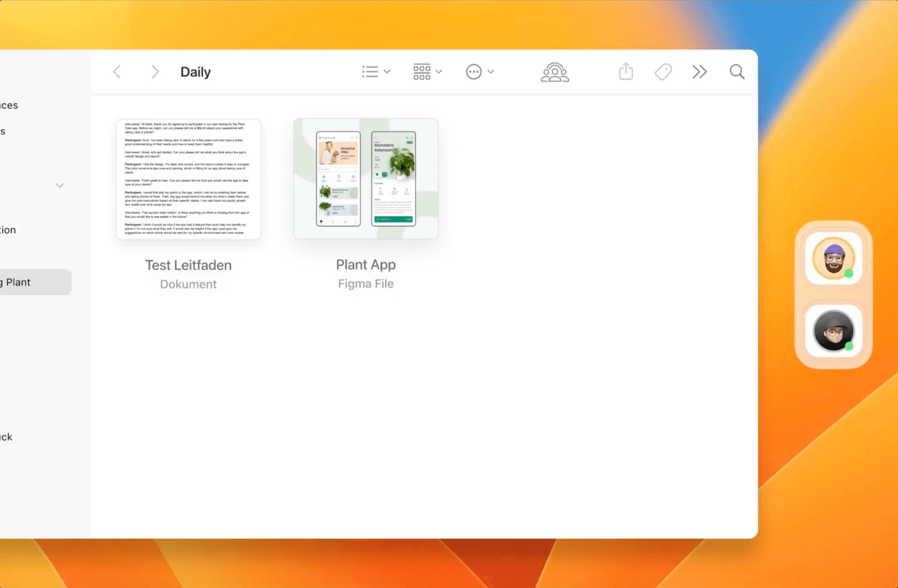The width and height of the screenshot is (898, 588).
Task: Expand the toolbar overflow double chevron
Action: point(699,72)
